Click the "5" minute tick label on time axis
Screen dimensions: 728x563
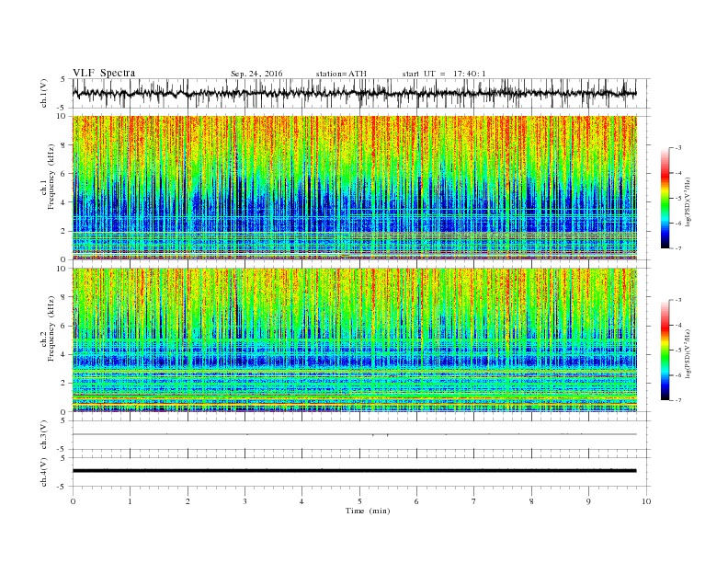359,501
